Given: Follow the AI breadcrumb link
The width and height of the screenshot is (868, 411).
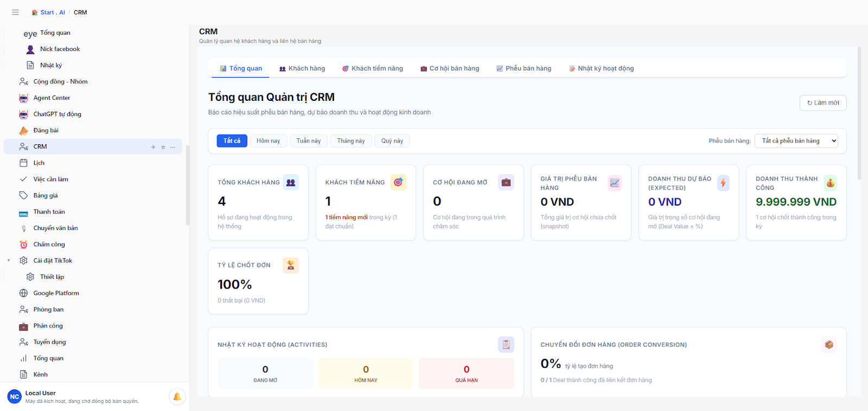Looking at the screenshot, I should click(x=62, y=12).
